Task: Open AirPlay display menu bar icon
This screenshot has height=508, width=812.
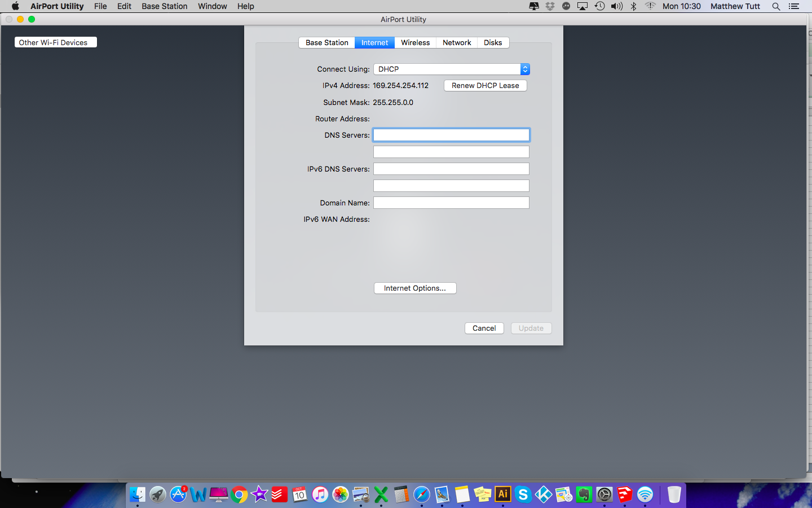Action: (x=582, y=6)
